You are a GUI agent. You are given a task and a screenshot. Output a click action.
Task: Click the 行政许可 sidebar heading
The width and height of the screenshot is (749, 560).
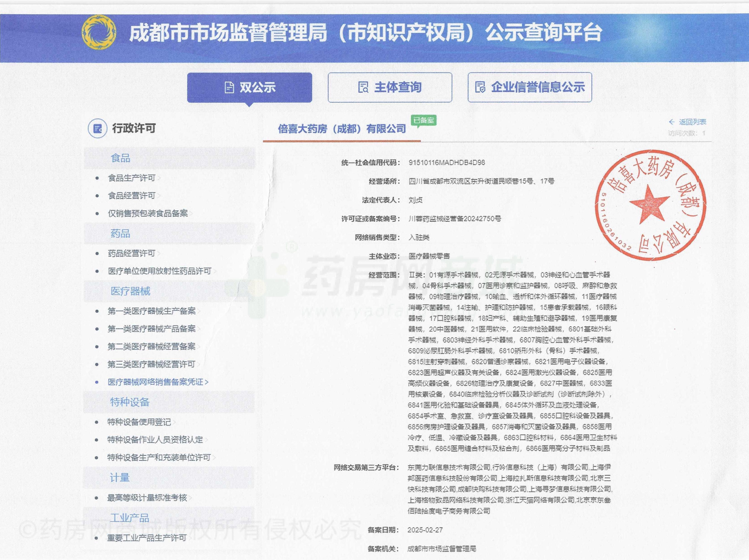pos(134,129)
